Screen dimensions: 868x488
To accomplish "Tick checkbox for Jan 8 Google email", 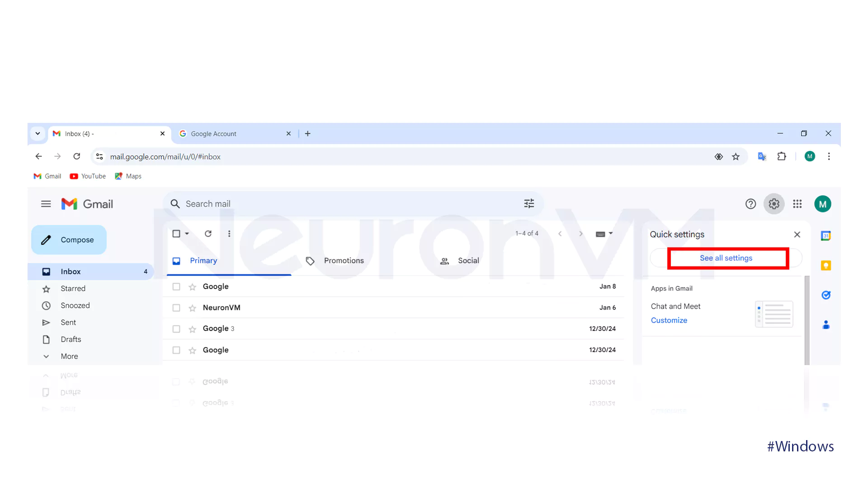I will click(x=176, y=287).
